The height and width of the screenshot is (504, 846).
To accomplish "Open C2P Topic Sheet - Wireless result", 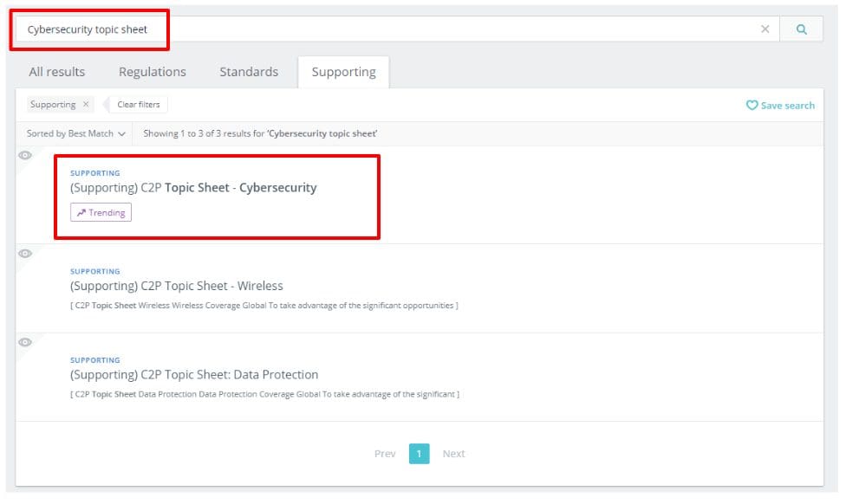I will tap(177, 286).
